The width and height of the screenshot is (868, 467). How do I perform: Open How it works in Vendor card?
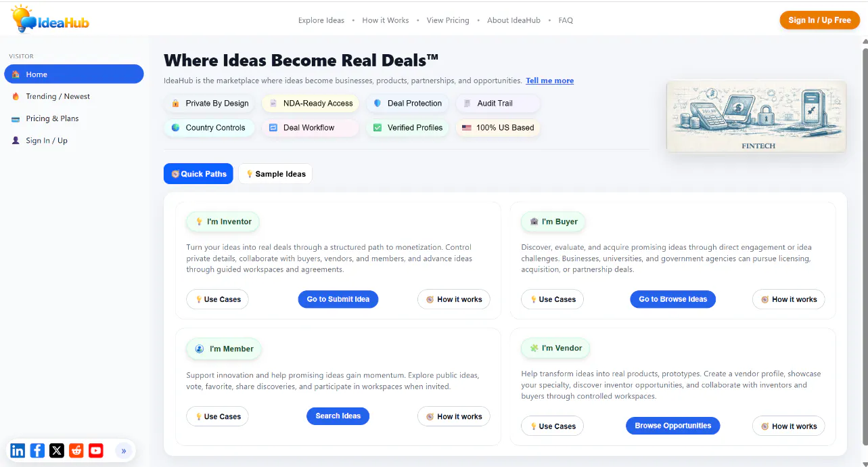[x=789, y=426]
